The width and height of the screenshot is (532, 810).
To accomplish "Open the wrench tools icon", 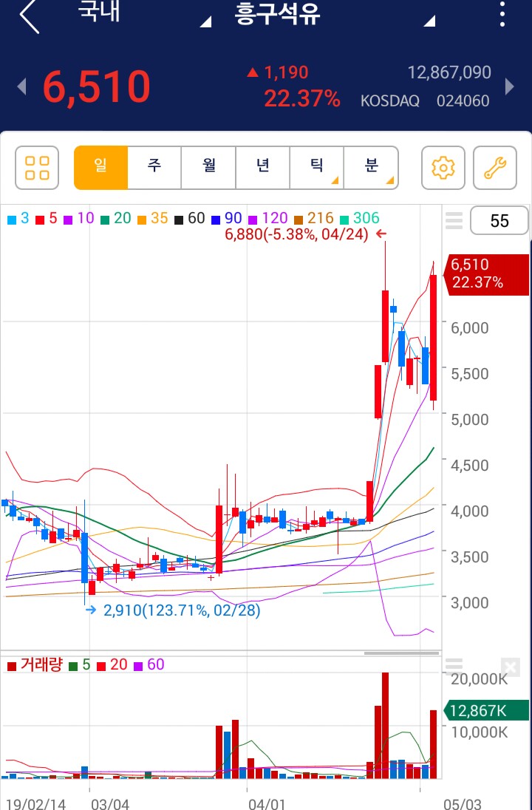I will (495, 168).
